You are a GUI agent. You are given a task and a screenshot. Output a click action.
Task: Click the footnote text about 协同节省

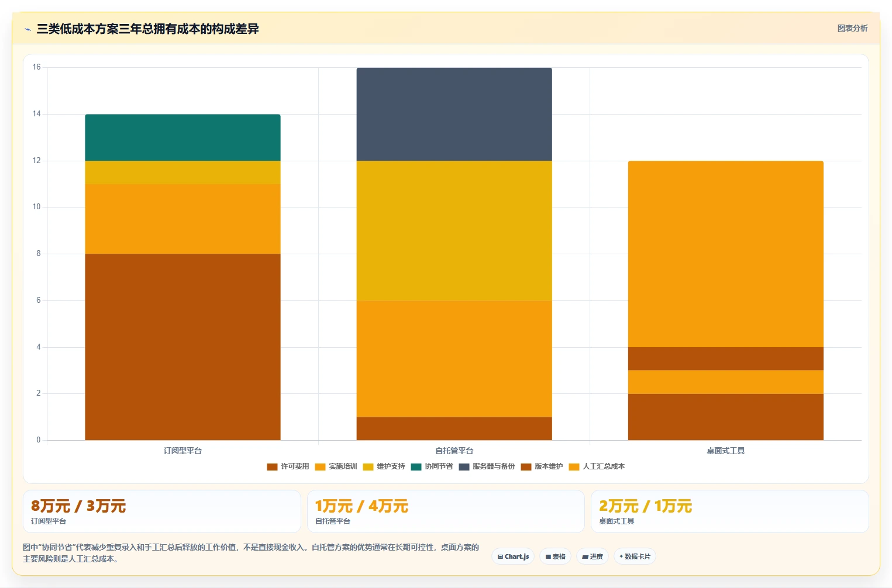tap(251, 553)
